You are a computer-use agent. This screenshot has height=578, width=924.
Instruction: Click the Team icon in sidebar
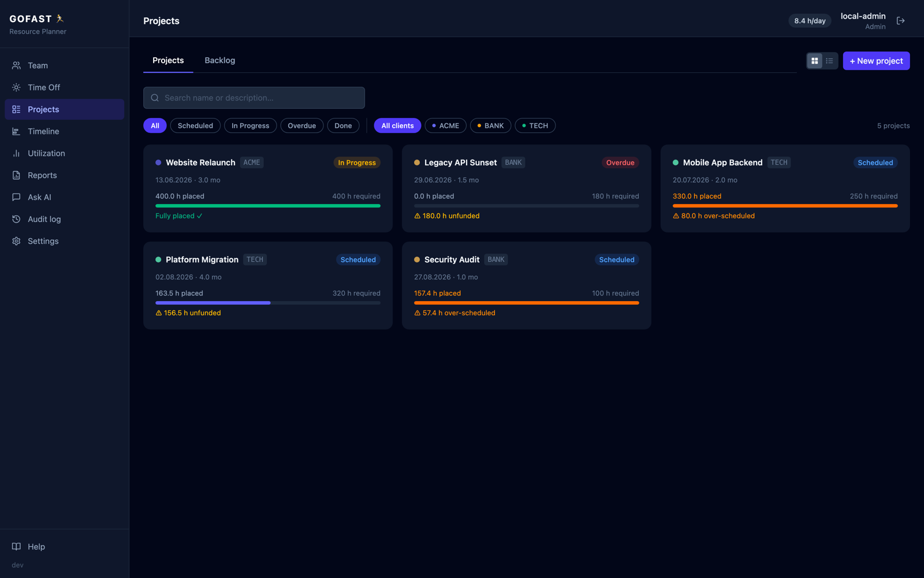coord(16,65)
